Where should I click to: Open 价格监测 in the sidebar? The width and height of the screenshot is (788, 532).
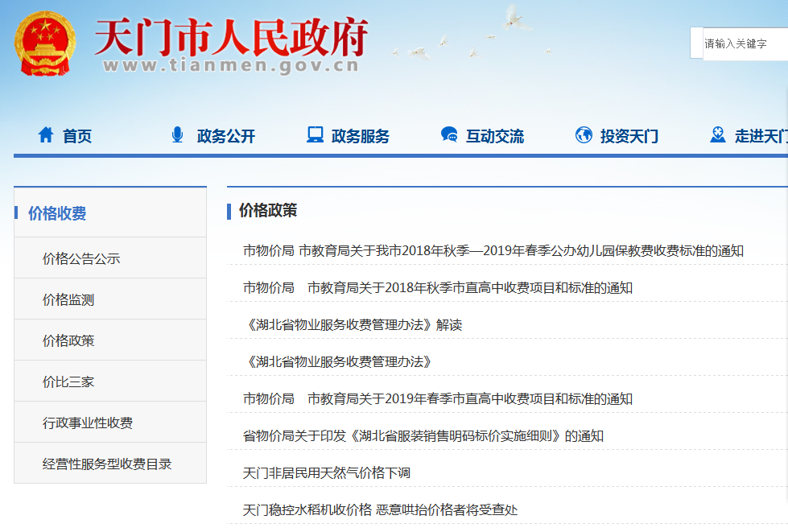coord(68,299)
